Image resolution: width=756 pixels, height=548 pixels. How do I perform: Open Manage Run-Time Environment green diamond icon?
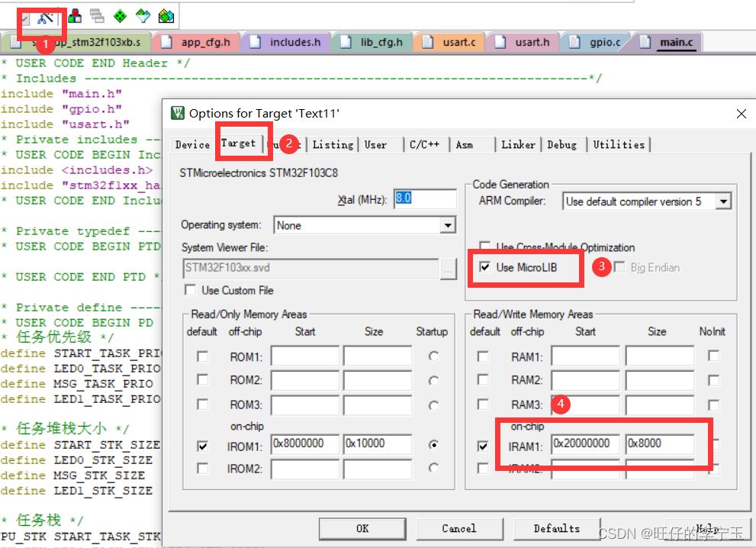(120, 16)
